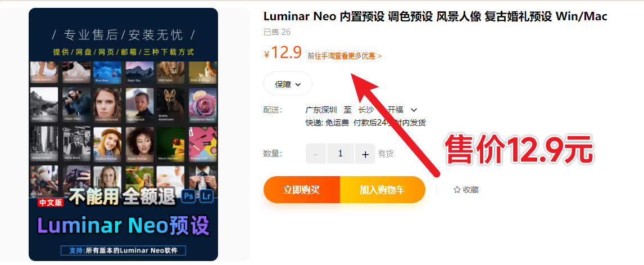Open the delivery location chevron dropdown
Screen dimensions: 644x265
coord(414,110)
